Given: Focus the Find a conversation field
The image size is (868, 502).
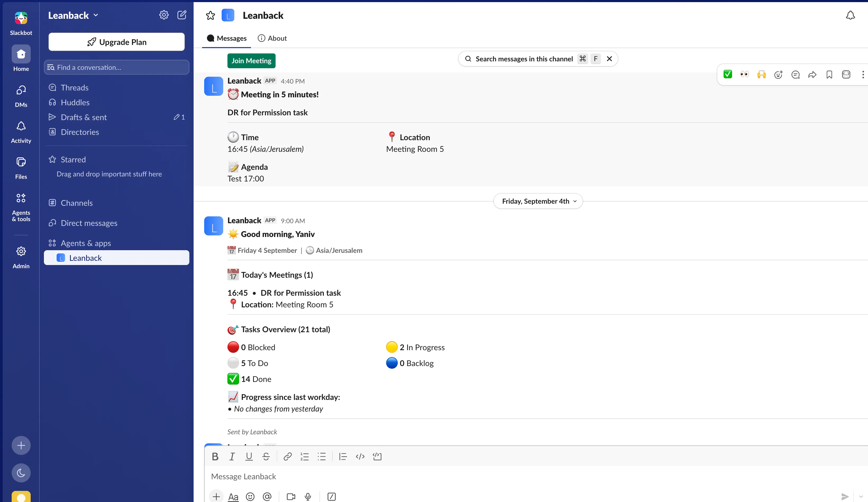Looking at the screenshot, I should click(x=116, y=67).
